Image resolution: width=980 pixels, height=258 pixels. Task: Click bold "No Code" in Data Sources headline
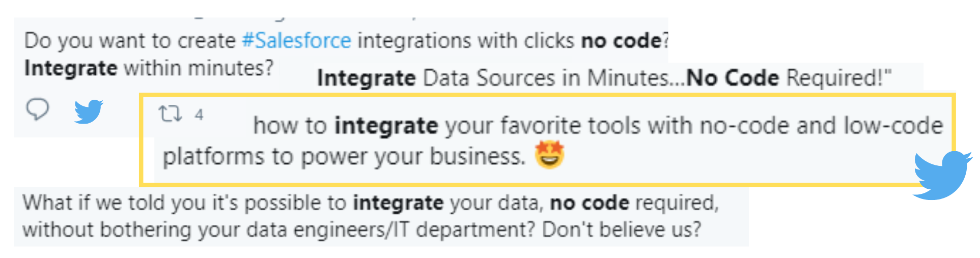[x=733, y=78]
